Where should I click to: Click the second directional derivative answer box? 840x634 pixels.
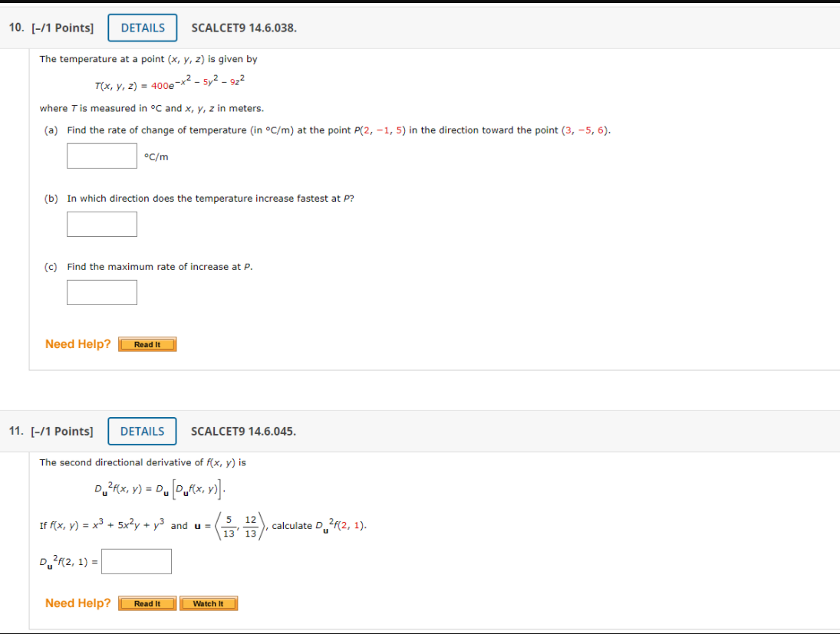(137, 561)
